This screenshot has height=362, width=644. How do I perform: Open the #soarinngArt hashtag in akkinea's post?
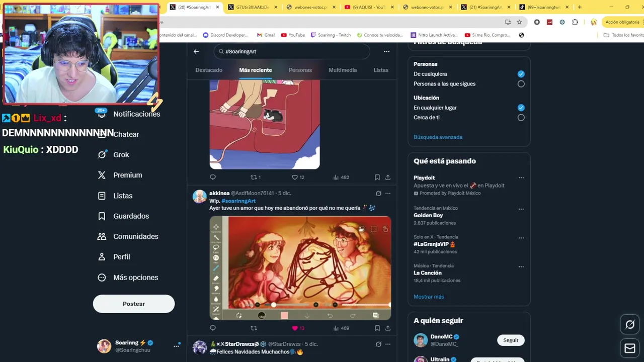[x=238, y=201]
